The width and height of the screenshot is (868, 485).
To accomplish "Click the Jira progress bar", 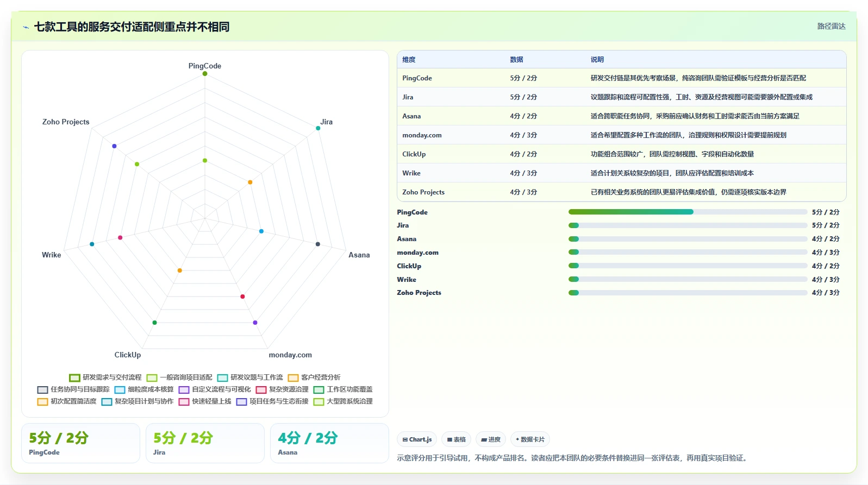I will tap(688, 225).
